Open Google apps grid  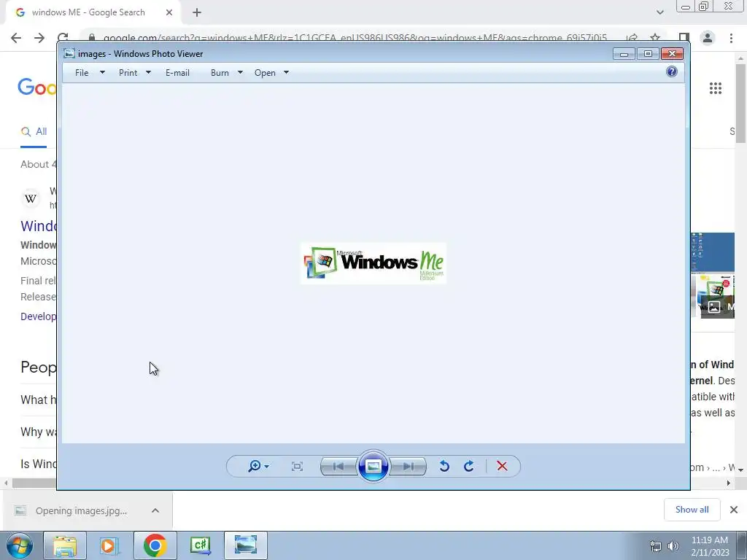click(716, 88)
